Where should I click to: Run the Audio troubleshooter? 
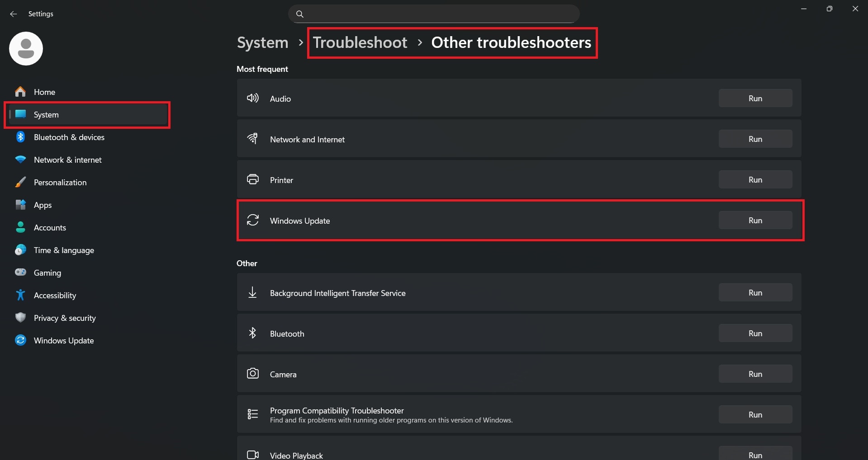(755, 99)
